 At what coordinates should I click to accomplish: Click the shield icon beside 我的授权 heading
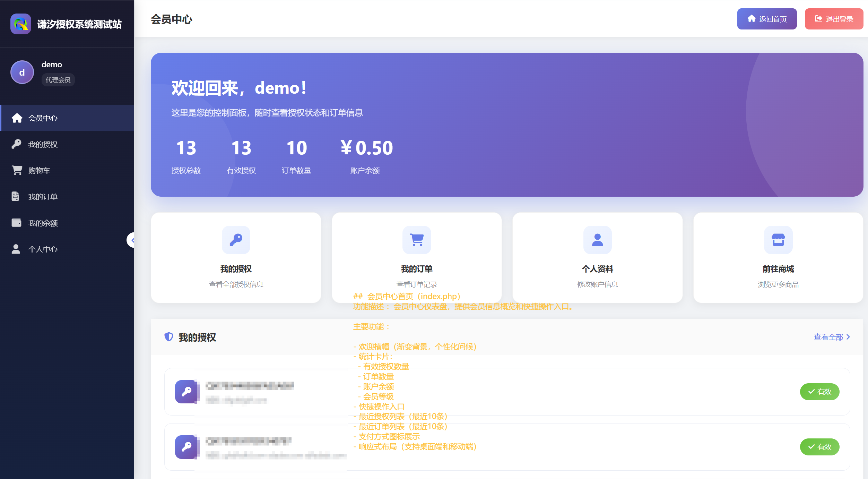point(169,337)
